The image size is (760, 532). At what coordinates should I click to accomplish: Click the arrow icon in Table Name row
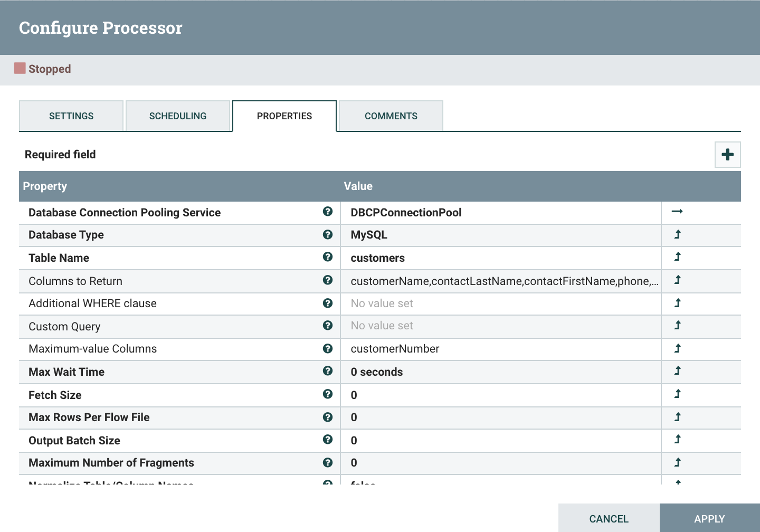tap(678, 257)
